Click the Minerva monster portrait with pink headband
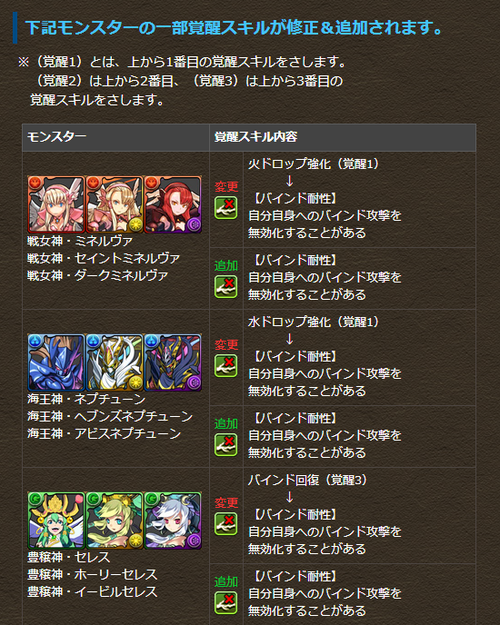500x625 pixels. coord(56,204)
